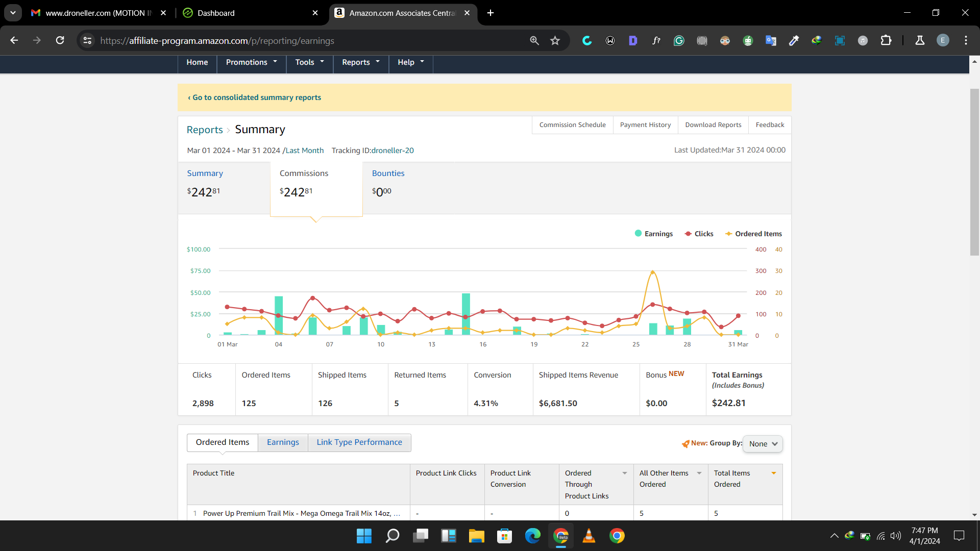Open Task View in taskbar
Image resolution: width=980 pixels, height=551 pixels.
(420, 536)
